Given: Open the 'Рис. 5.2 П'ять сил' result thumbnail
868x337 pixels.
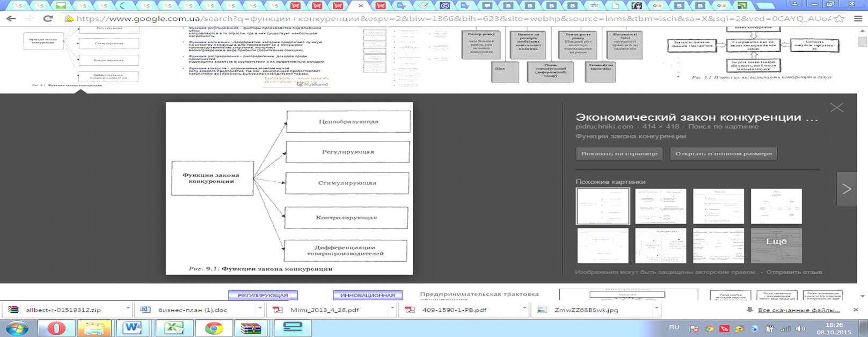Looking at the screenshot, I should (x=754, y=54).
